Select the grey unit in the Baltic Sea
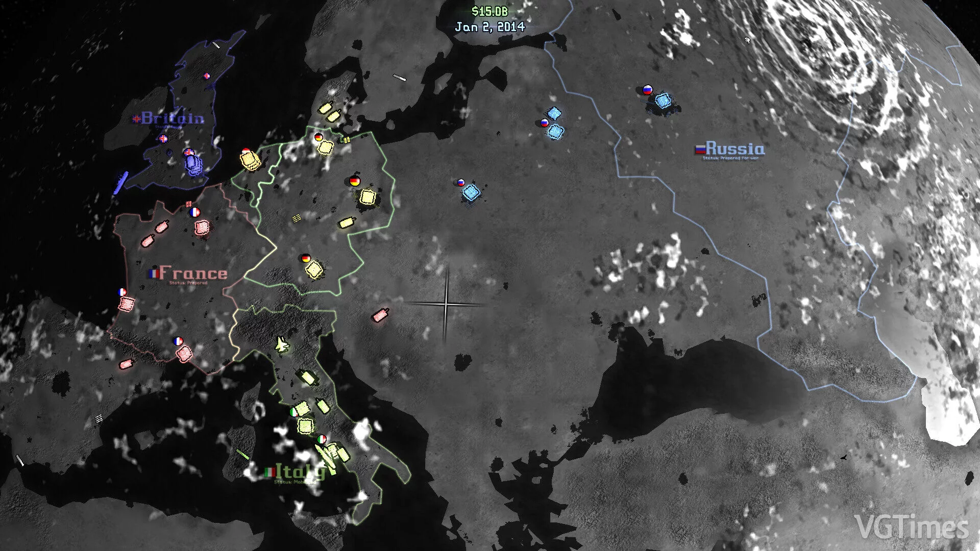Viewport: 980px width, 551px height. coord(400,78)
